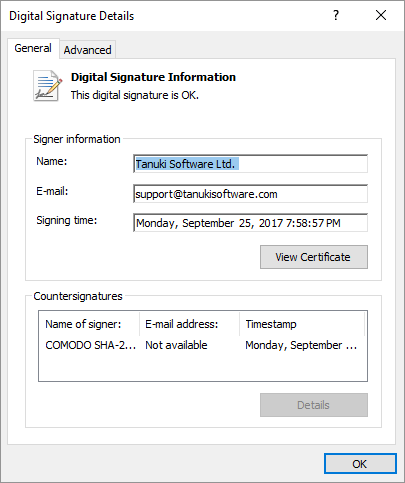Click the Not available e-mail cell
The width and height of the screenshot is (405, 483).
coord(176,345)
